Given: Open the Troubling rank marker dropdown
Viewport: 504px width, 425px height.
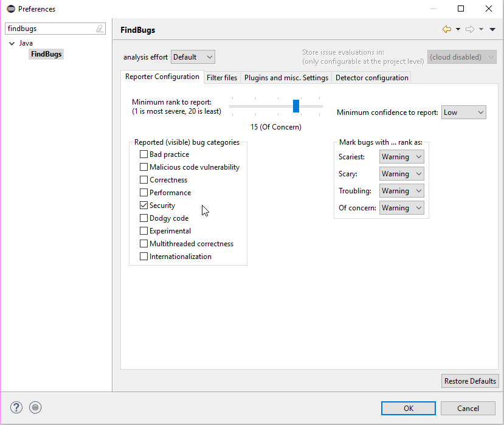Looking at the screenshot, I should click(401, 191).
